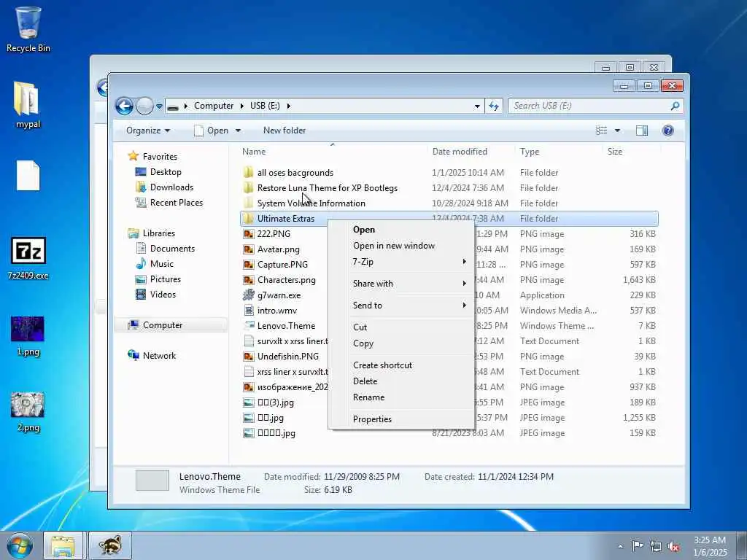Click the Open toolbar button
The image size is (747, 560).
point(212,131)
